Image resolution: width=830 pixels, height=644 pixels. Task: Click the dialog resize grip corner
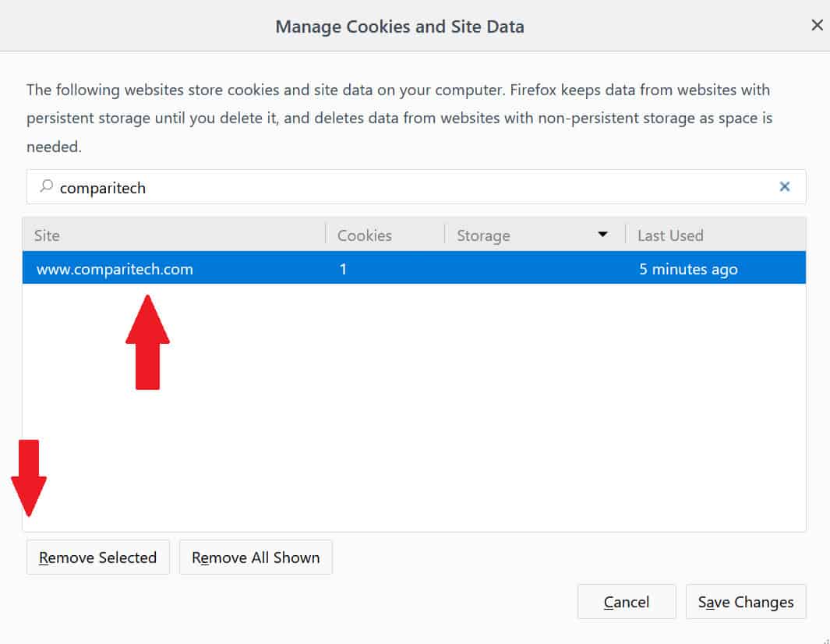click(826, 640)
